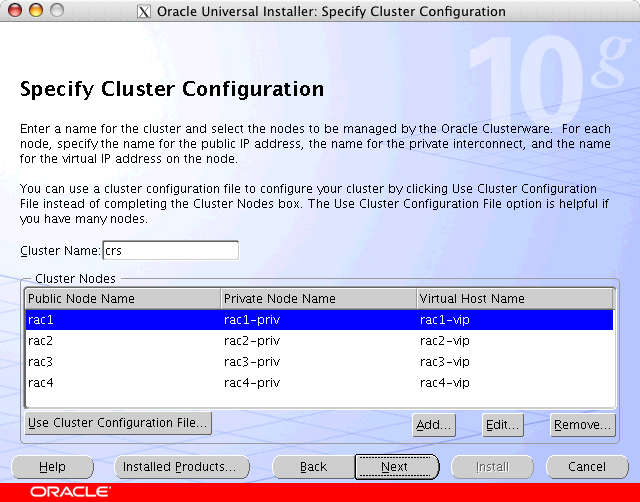Select the rac1 node row

coord(120,320)
